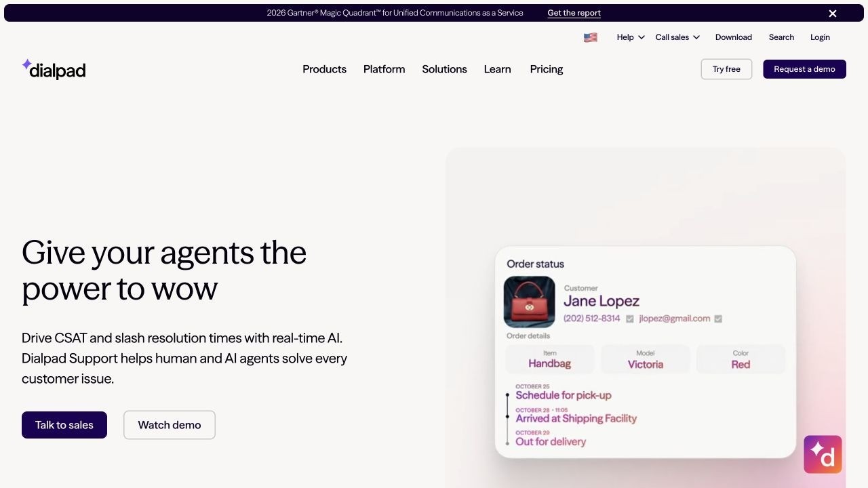Click the Request a demo button

coord(804,69)
